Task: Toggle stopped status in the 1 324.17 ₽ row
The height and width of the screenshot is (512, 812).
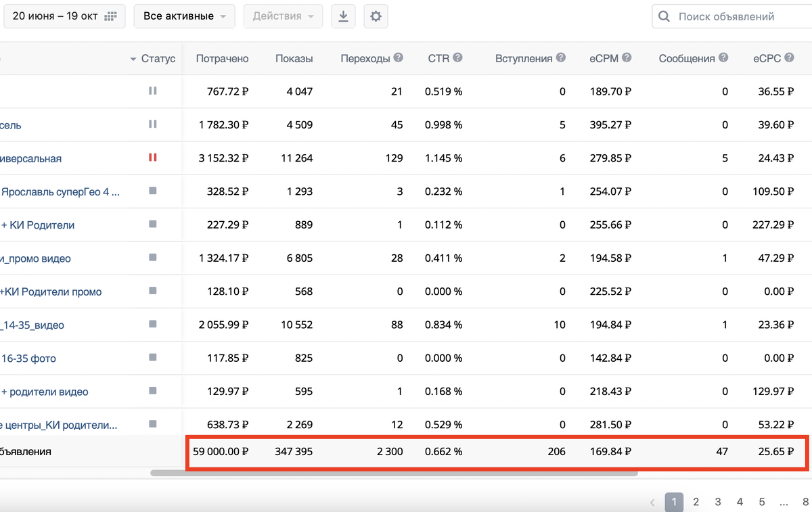Action: click(x=152, y=257)
